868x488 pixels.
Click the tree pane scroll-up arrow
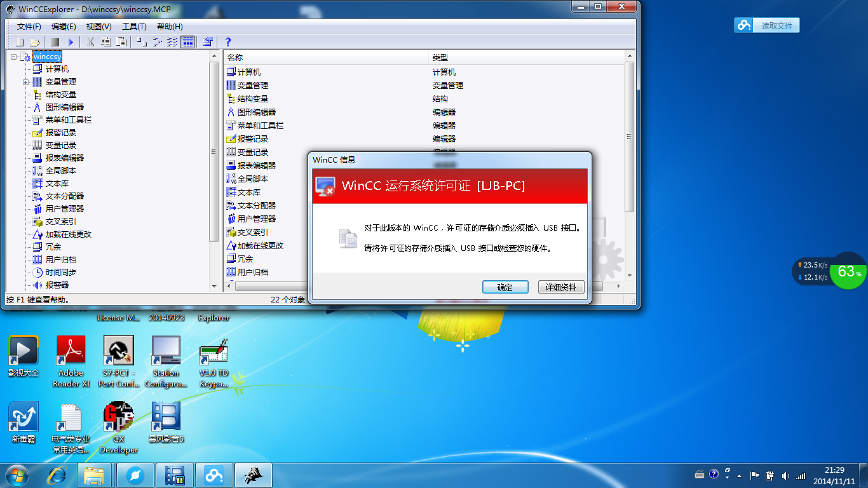click(214, 57)
